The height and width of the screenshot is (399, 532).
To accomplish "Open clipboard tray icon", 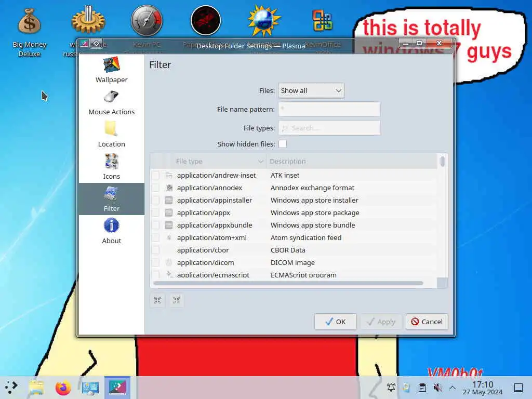I will [422, 387].
